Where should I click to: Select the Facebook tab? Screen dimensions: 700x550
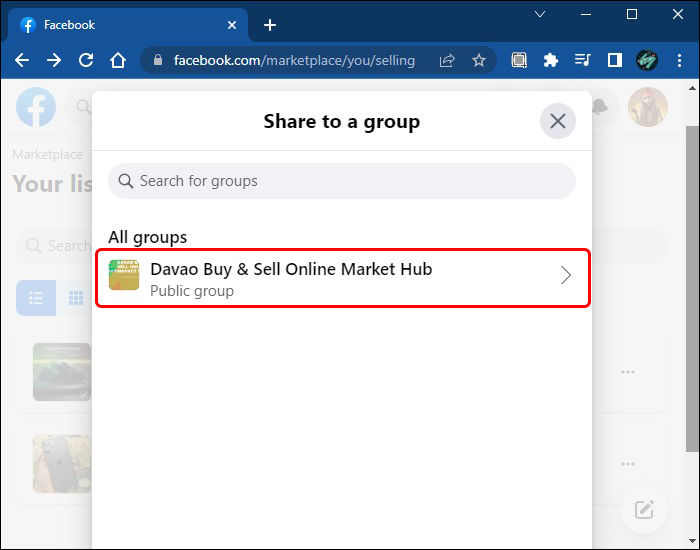pyautogui.click(x=127, y=25)
